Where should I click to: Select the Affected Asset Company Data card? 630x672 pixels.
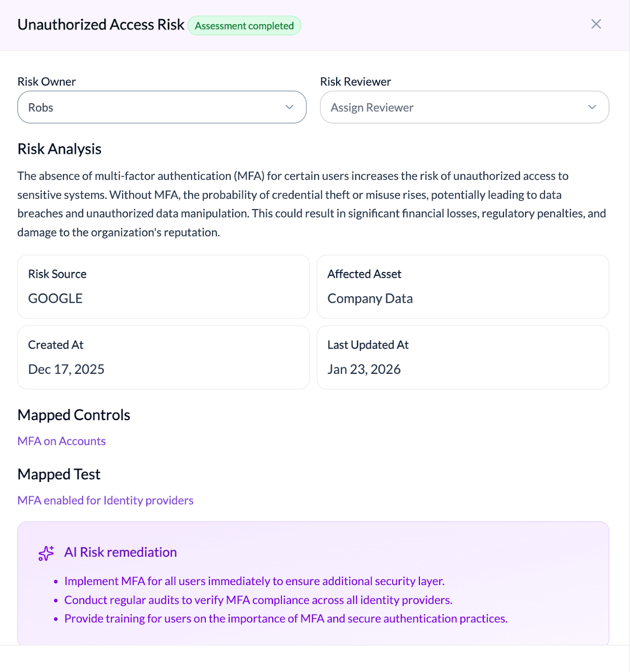[462, 286]
